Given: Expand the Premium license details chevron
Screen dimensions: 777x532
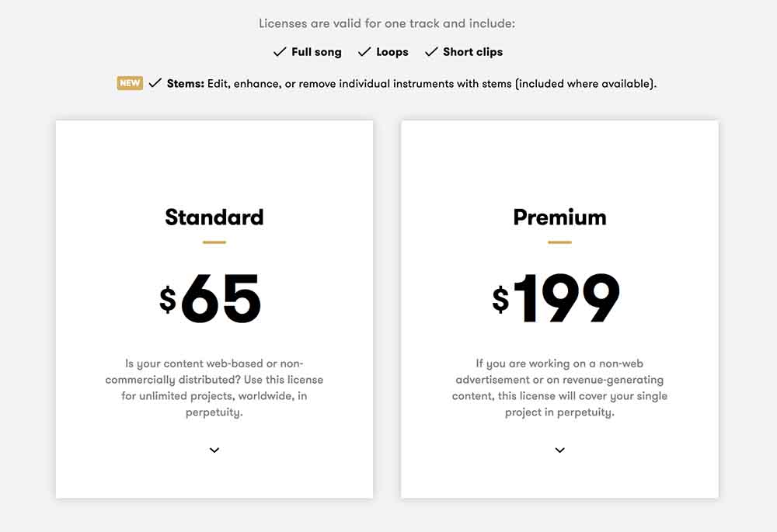Looking at the screenshot, I should [x=559, y=450].
